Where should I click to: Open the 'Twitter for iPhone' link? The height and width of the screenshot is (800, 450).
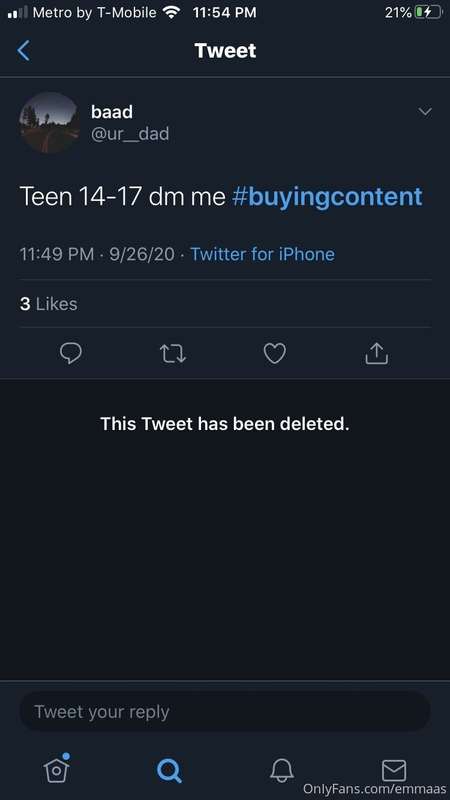click(262, 254)
